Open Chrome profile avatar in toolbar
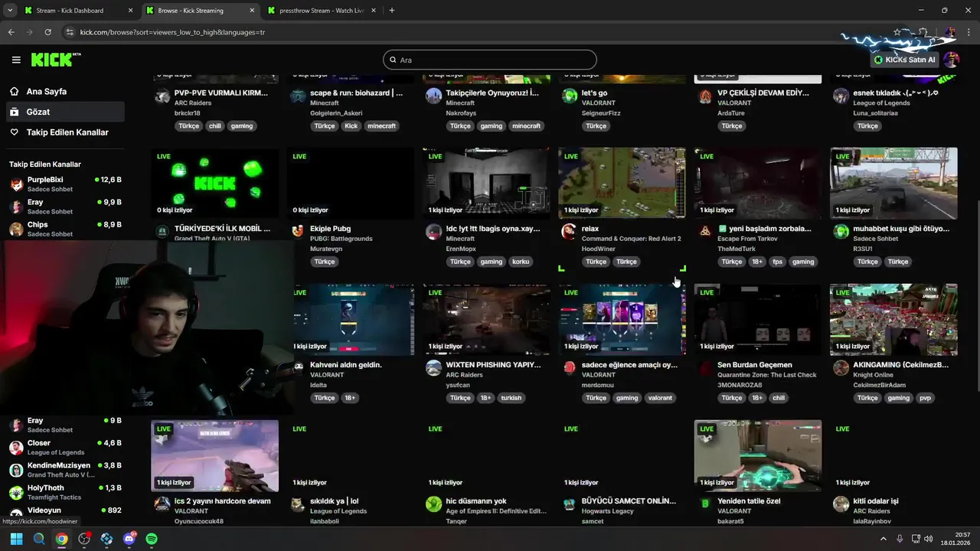The width and height of the screenshot is (980, 551). (x=950, y=32)
